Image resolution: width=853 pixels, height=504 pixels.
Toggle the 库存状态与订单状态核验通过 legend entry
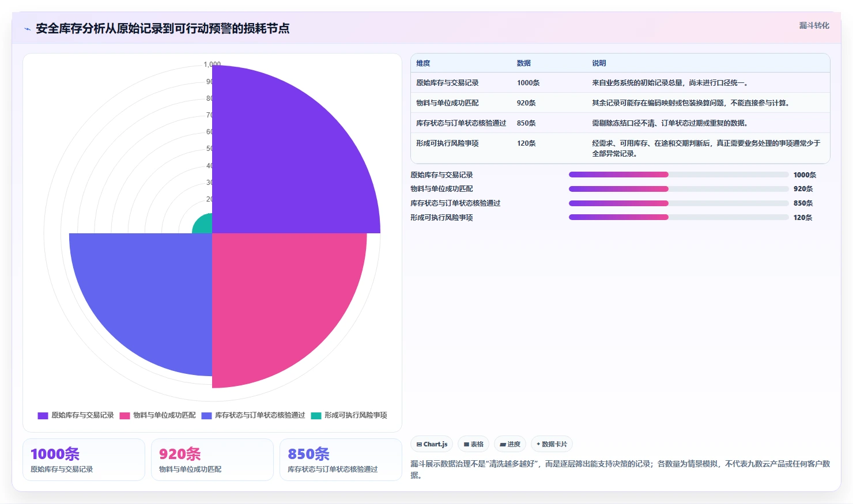[253, 415]
